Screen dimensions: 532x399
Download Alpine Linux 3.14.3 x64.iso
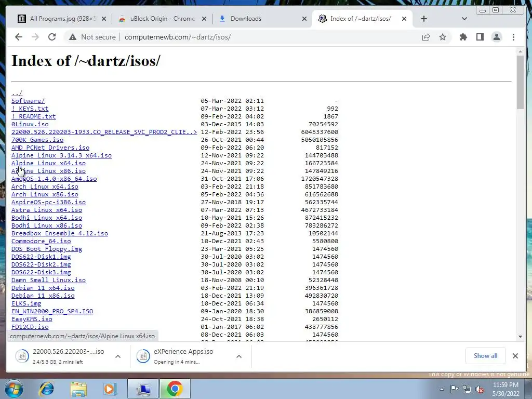(61, 155)
